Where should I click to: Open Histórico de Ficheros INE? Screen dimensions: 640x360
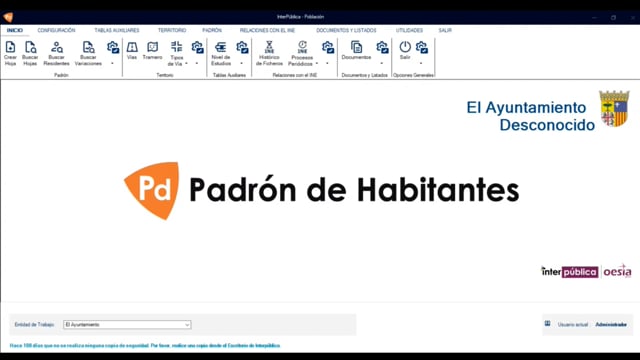tap(269, 53)
